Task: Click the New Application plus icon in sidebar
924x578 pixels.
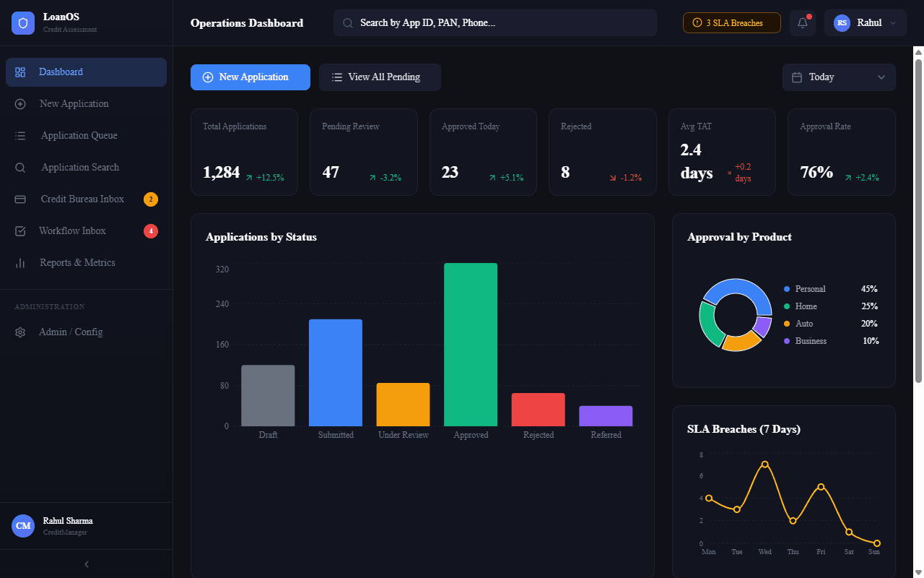Action: [x=20, y=104]
